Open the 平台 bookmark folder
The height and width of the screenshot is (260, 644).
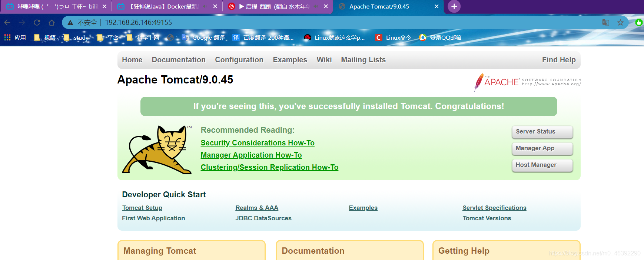click(108, 37)
